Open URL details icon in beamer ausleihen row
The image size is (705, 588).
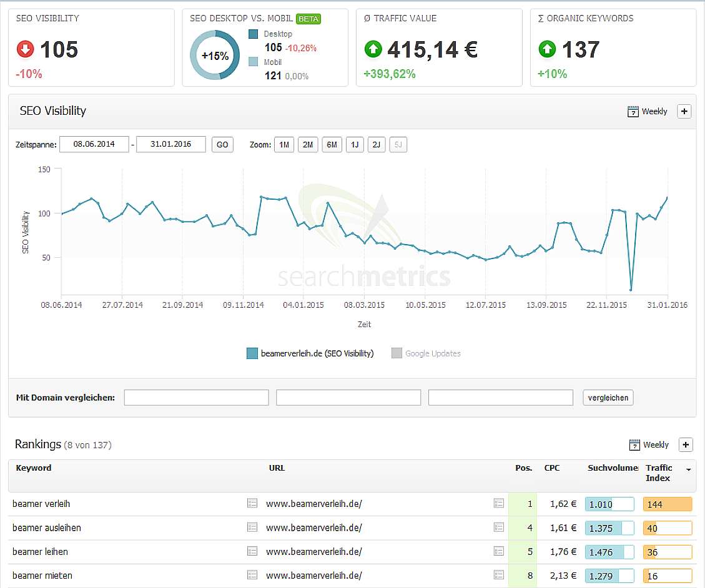499,527
